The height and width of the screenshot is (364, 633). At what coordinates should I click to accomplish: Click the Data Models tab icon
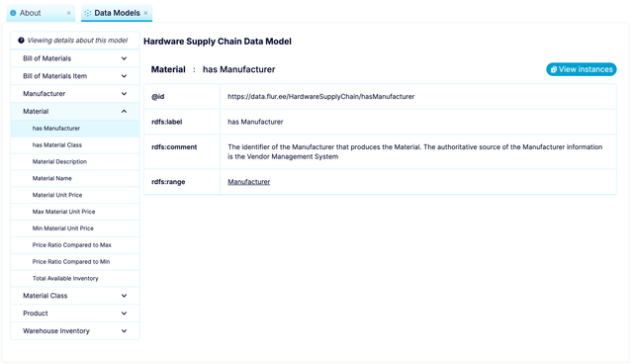pyautogui.click(x=88, y=13)
